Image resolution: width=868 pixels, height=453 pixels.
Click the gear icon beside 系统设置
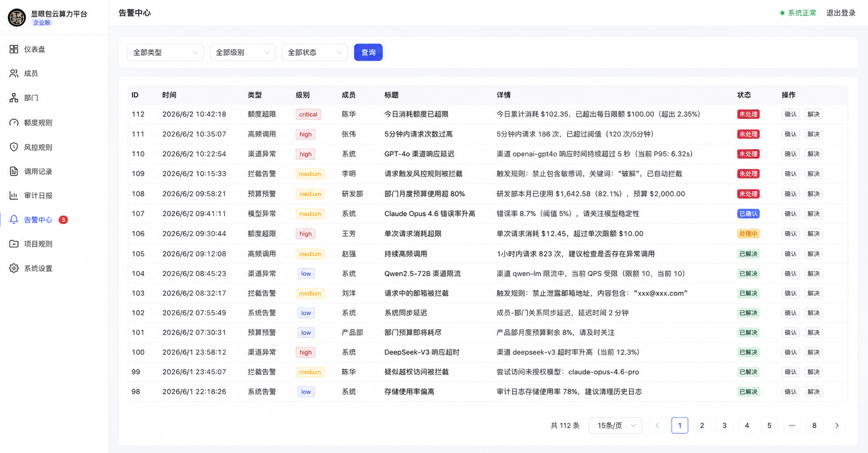[14, 268]
